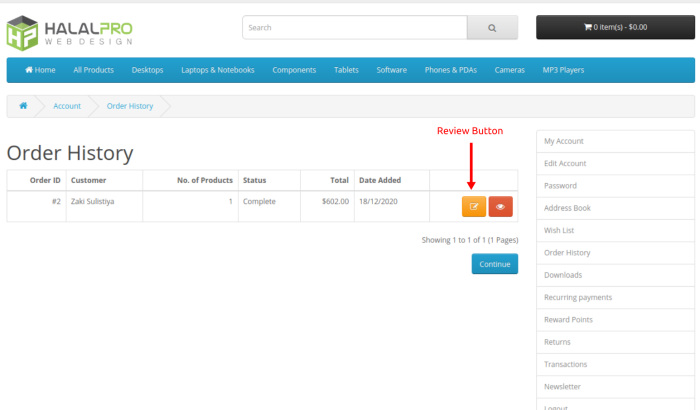Click the Order History page heading

pos(70,153)
